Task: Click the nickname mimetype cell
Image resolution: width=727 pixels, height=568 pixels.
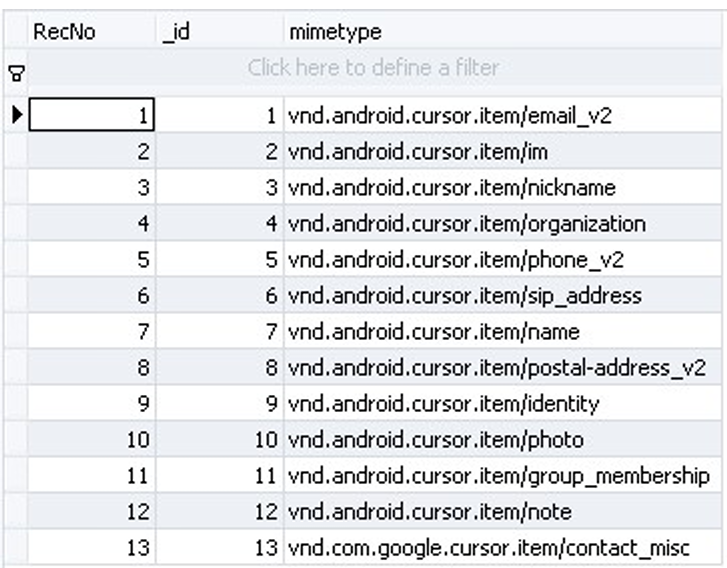Action: coord(451,188)
